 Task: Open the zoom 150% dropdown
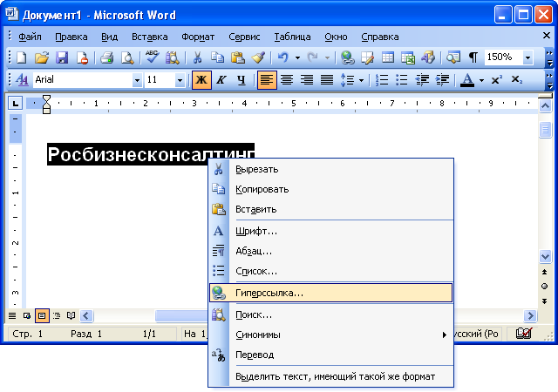[x=528, y=57]
